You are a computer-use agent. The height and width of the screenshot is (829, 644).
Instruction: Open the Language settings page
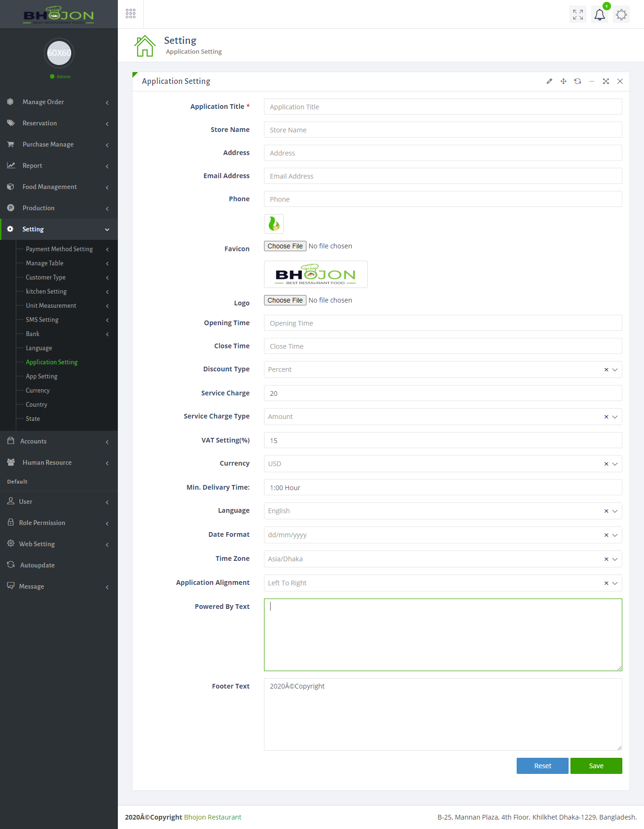coord(39,348)
